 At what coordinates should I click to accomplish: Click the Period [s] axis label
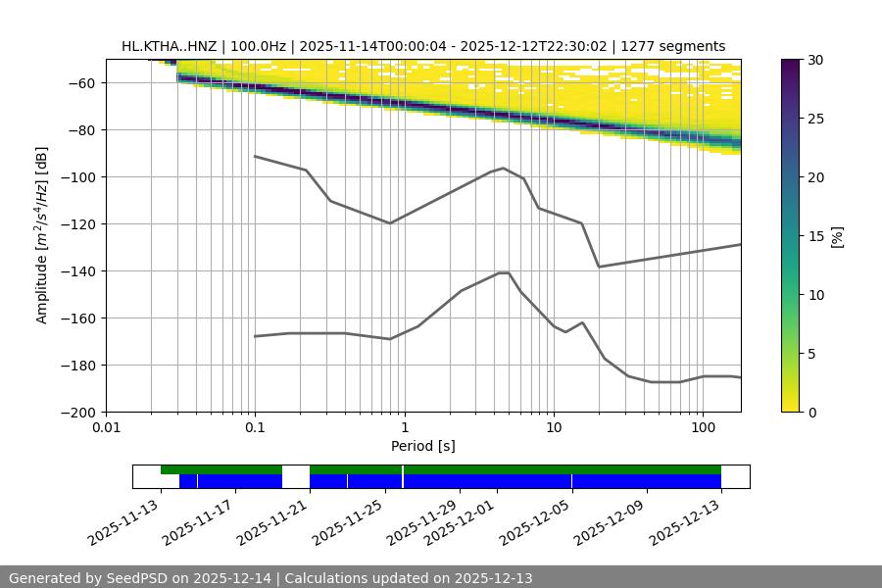click(423, 446)
